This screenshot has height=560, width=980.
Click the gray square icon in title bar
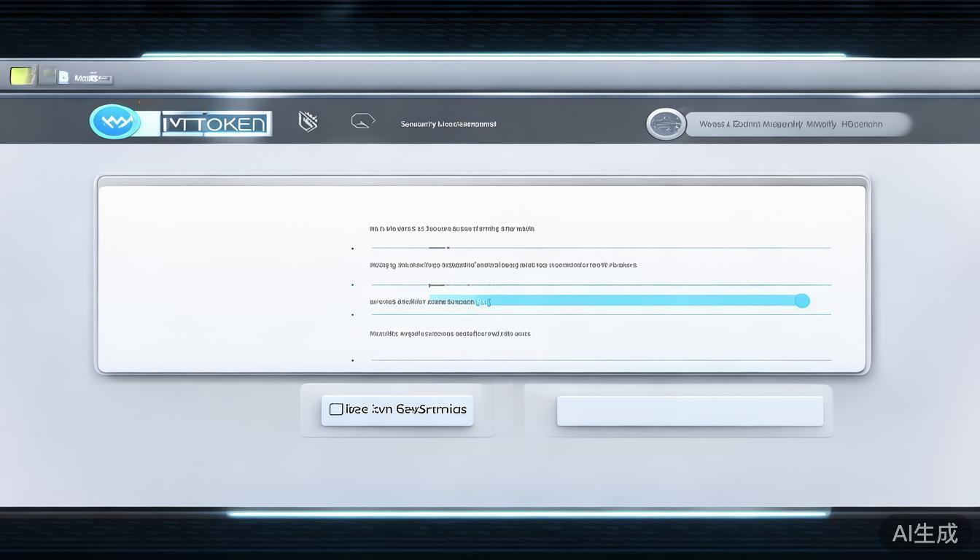[x=47, y=76]
